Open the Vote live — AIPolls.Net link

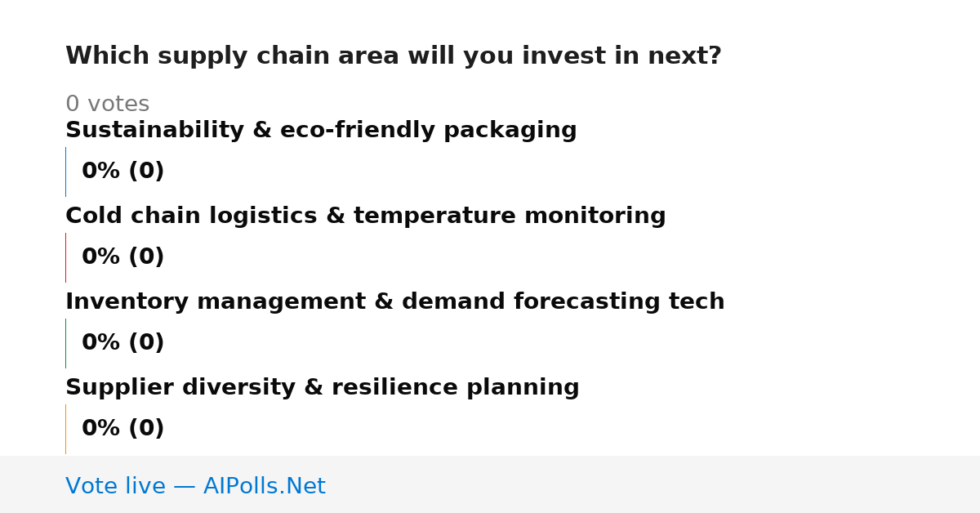pyautogui.click(x=195, y=487)
